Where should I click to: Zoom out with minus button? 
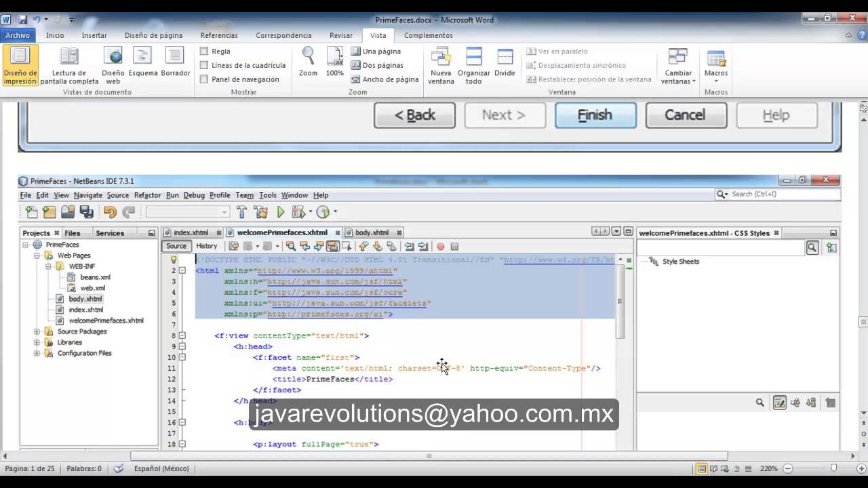(787, 468)
